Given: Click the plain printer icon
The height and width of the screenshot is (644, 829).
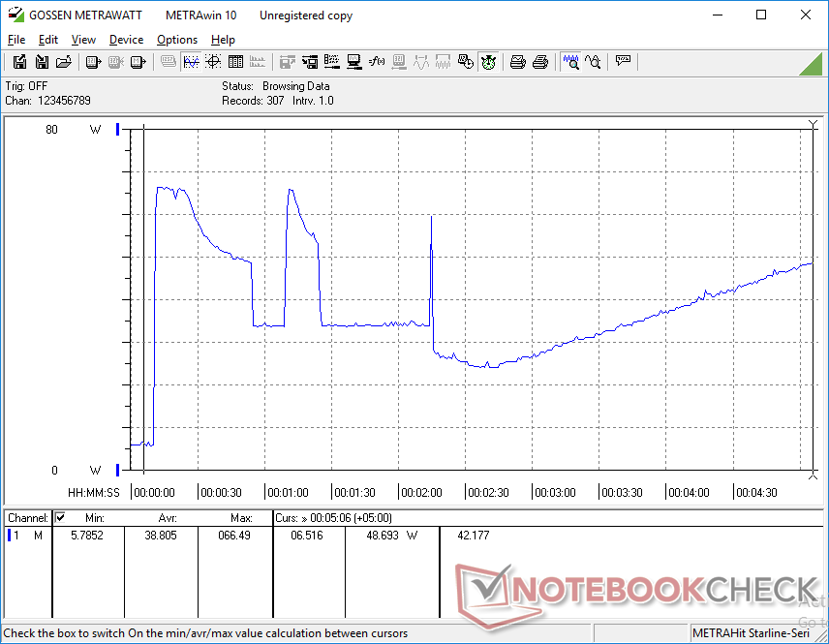Looking at the screenshot, I should coord(539,62).
